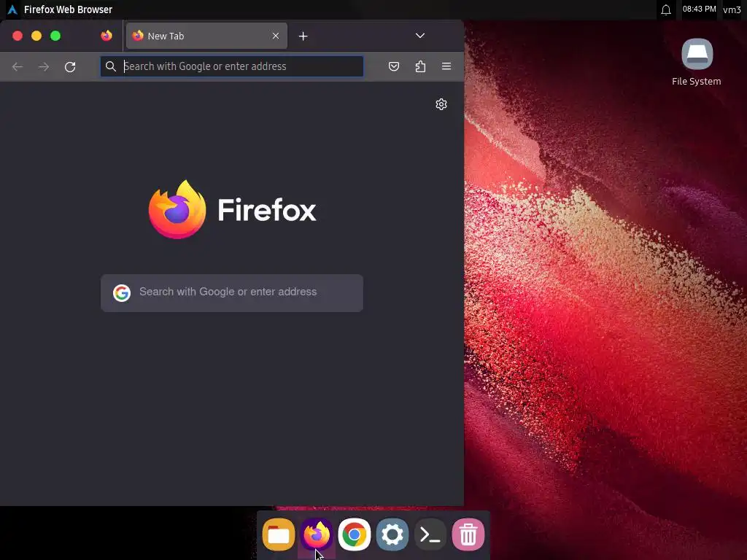Select the New Tab tab
The width and height of the screenshot is (747, 560).
pyautogui.click(x=206, y=36)
